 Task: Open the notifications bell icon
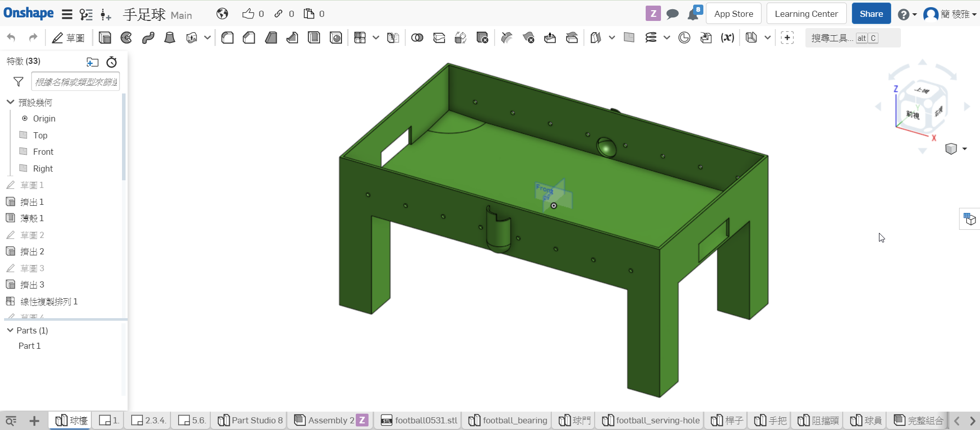694,14
